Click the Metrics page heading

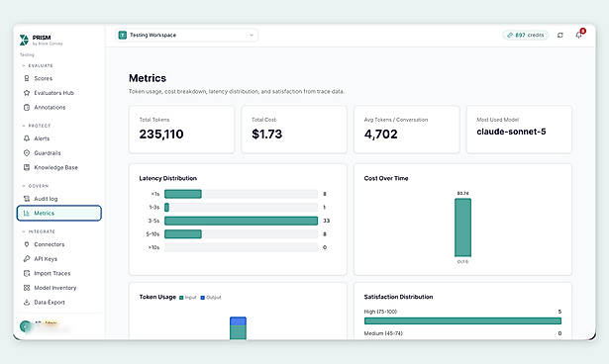[x=148, y=78]
